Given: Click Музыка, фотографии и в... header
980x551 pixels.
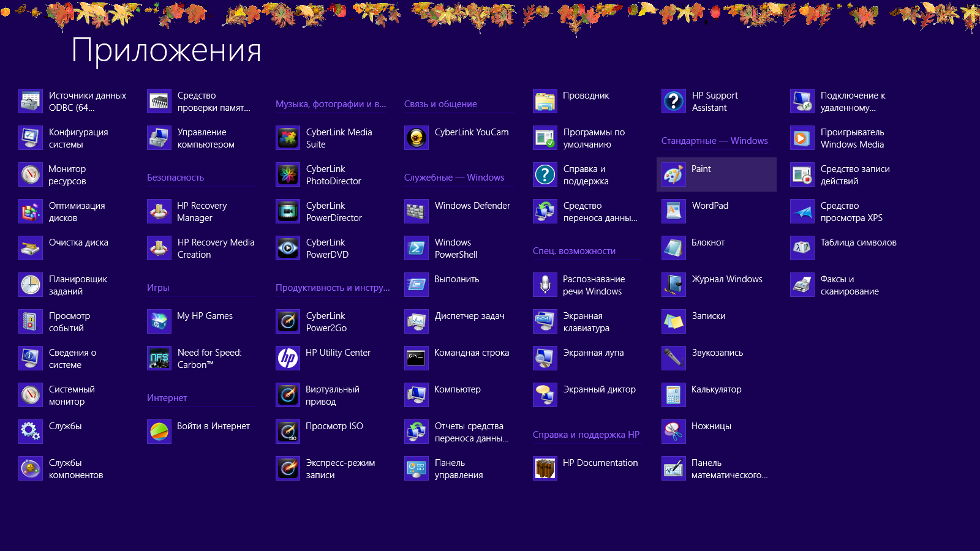Looking at the screenshot, I should click(331, 104).
